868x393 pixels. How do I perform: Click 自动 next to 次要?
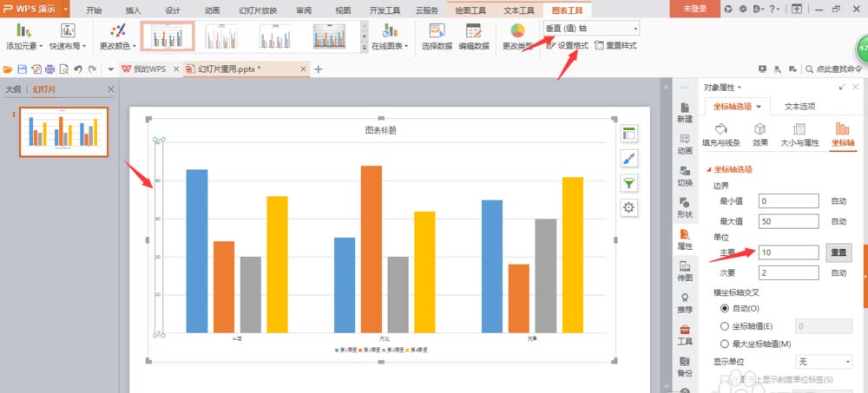[x=838, y=273]
